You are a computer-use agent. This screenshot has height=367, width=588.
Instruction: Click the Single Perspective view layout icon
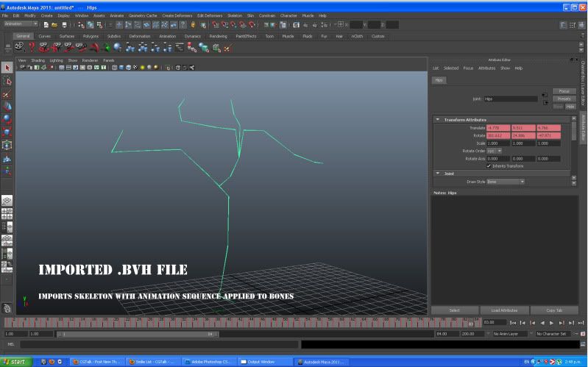coord(7,200)
